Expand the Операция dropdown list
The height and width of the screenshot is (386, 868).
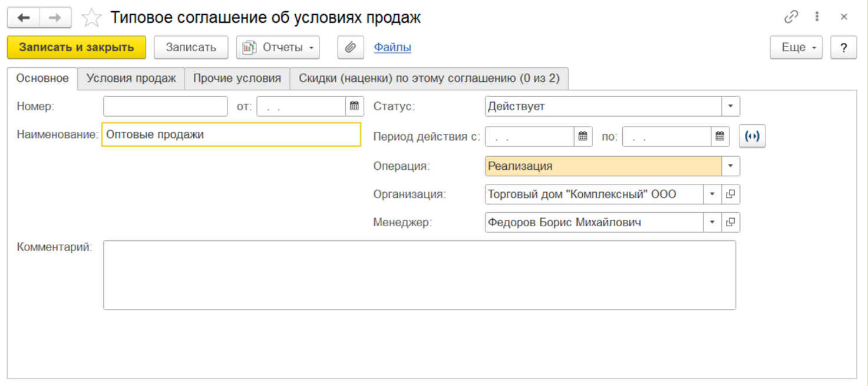pyautogui.click(x=731, y=166)
